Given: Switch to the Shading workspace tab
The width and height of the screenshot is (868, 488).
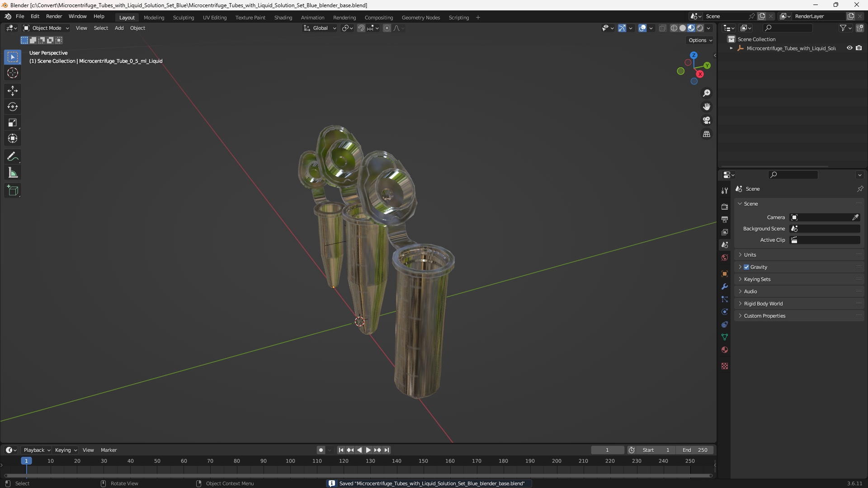Looking at the screenshot, I should (x=283, y=18).
